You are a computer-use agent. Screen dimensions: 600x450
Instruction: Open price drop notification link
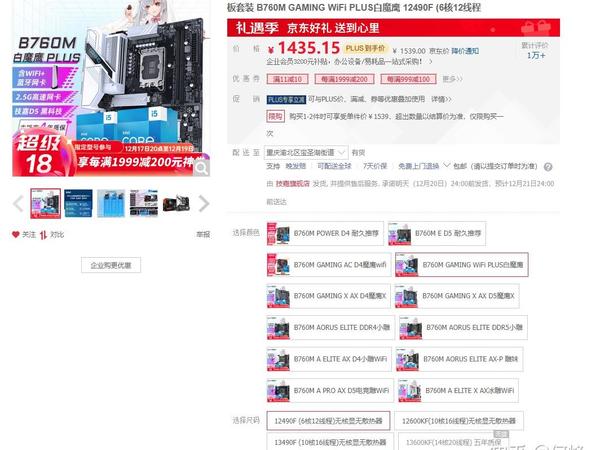point(465,51)
